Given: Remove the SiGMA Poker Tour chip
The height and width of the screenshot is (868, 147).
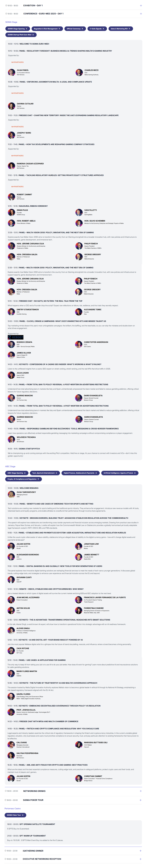Looking at the screenshot, I should (23, 815).
